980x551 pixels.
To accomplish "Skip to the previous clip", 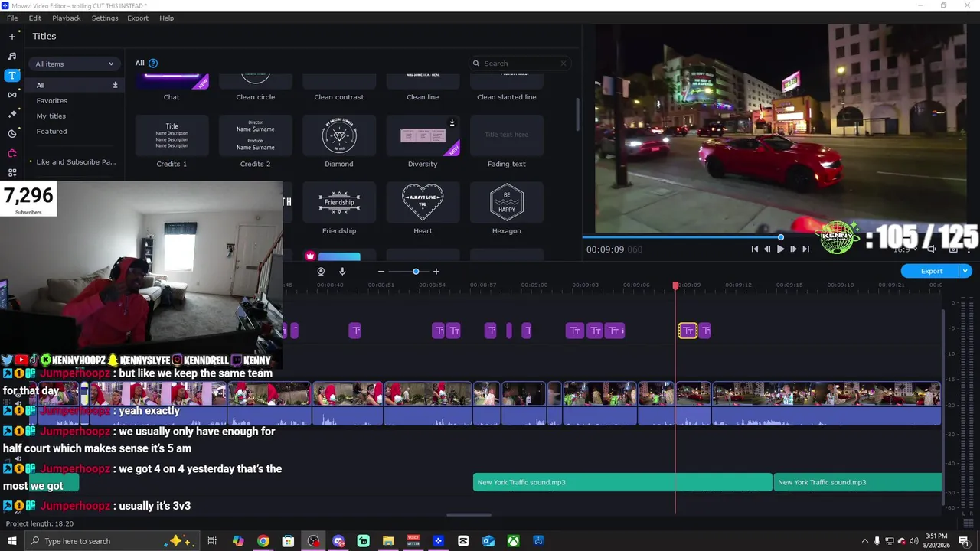I will (x=755, y=249).
